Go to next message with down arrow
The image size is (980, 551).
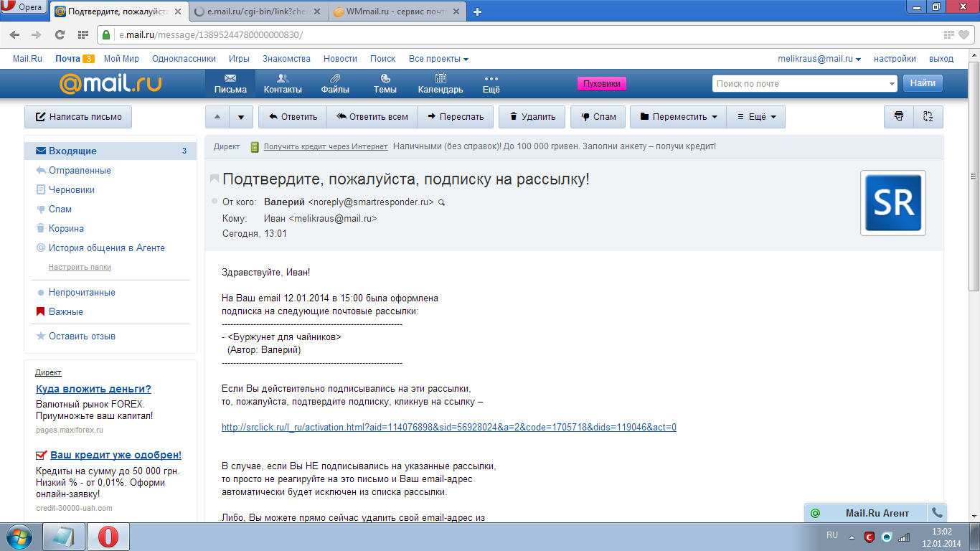[242, 117]
